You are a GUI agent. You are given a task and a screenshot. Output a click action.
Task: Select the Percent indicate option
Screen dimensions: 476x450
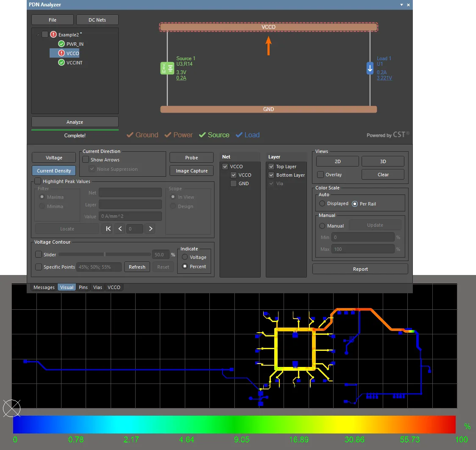click(x=184, y=266)
